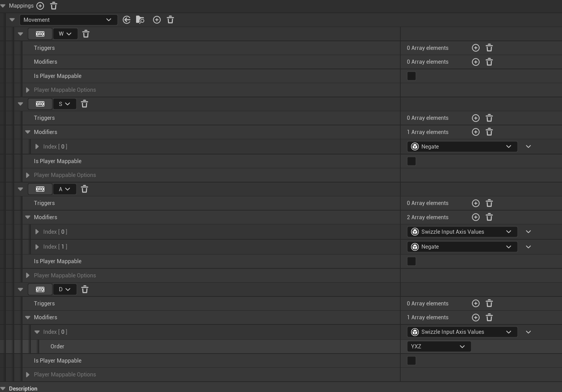Screen dimensions: 562x392
Task: Click keyboard key selector icon for W
Action: pos(40,34)
